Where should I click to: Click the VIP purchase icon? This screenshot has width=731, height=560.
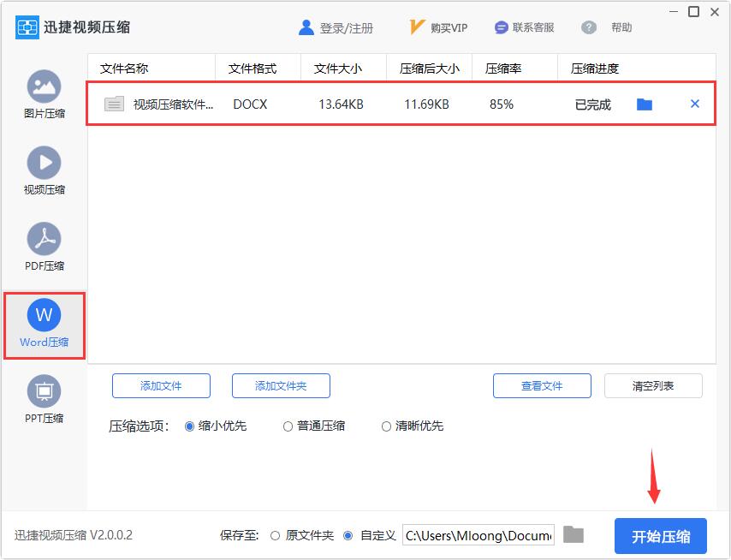(416, 27)
